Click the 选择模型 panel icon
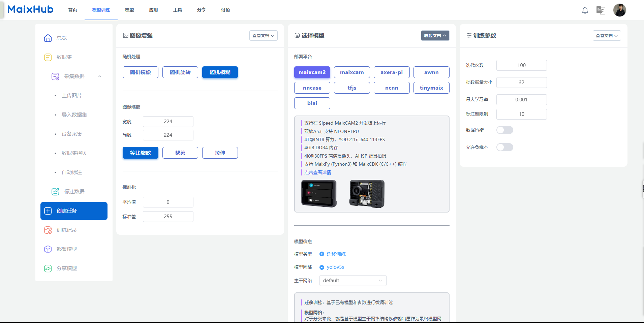Image resolution: width=644 pixels, height=323 pixels. pos(297,35)
